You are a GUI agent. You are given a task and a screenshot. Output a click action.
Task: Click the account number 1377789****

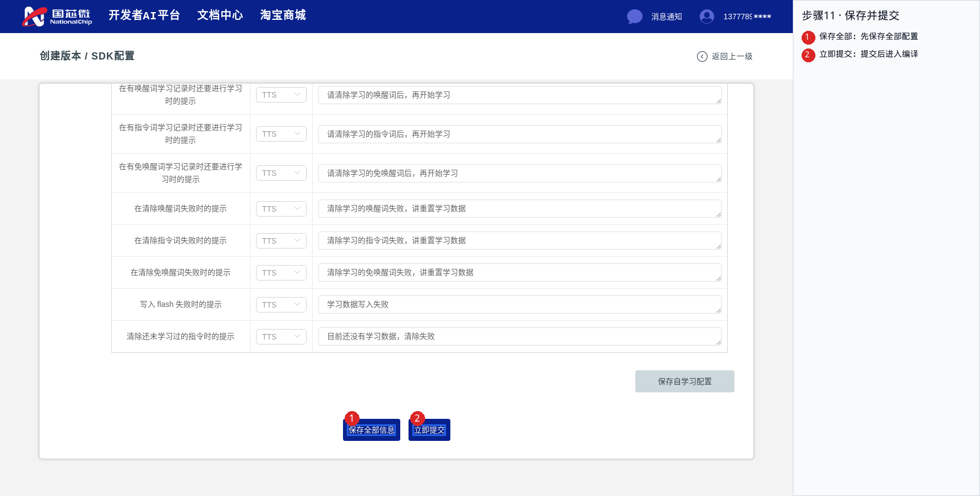pos(747,17)
